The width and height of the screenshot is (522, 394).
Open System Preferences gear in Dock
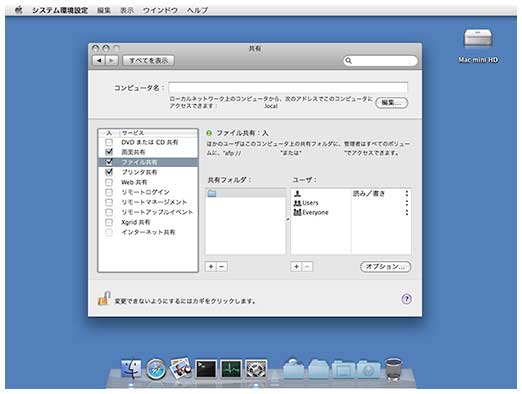coord(256,369)
